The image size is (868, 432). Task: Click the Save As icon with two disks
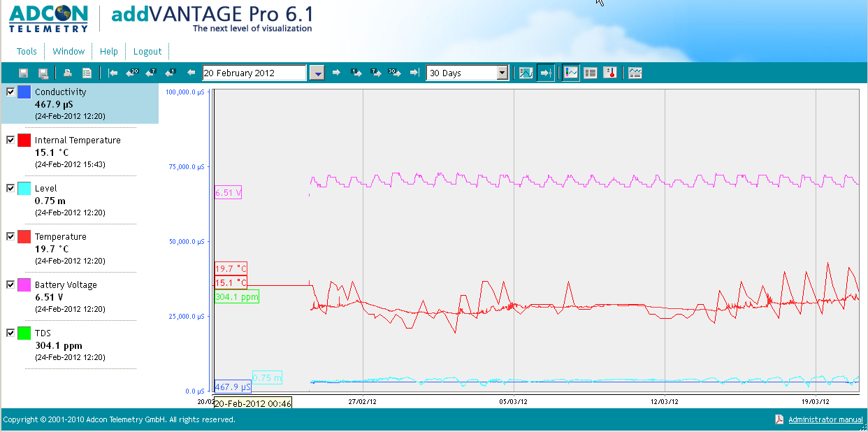pos(43,73)
